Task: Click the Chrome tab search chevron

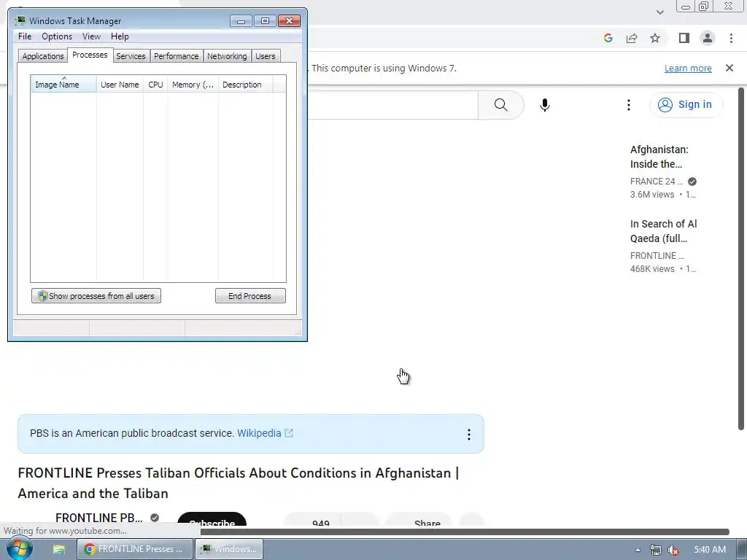Action: [659, 12]
